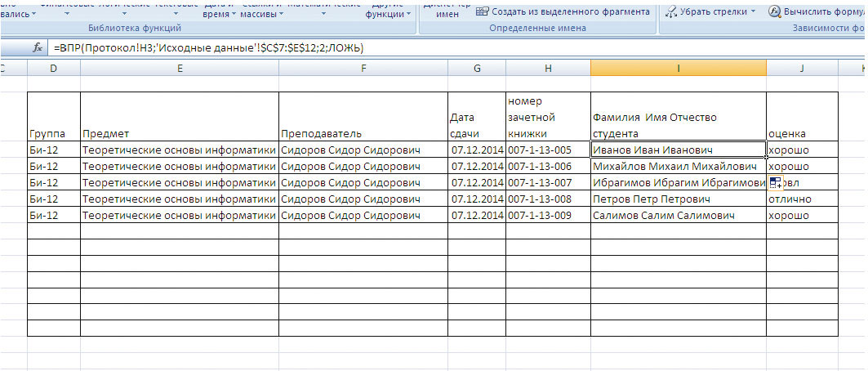This screenshot has height=371, width=868.
Task: Click Сидоров Сидор Сидорович in Петров row
Action: click(x=363, y=199)
